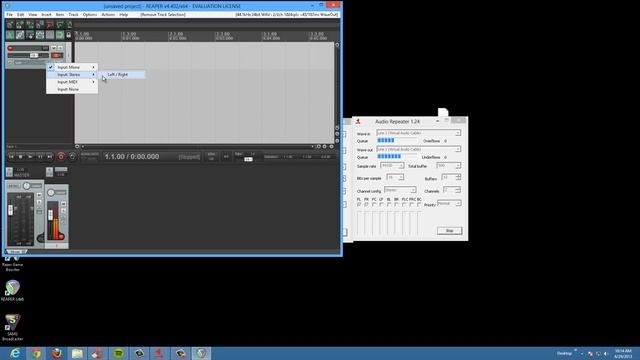Image resolution: width=640 pixels, height=360 pixels.
Task: Choose Input: MIDI in the context menu
Action: point(72,82)
